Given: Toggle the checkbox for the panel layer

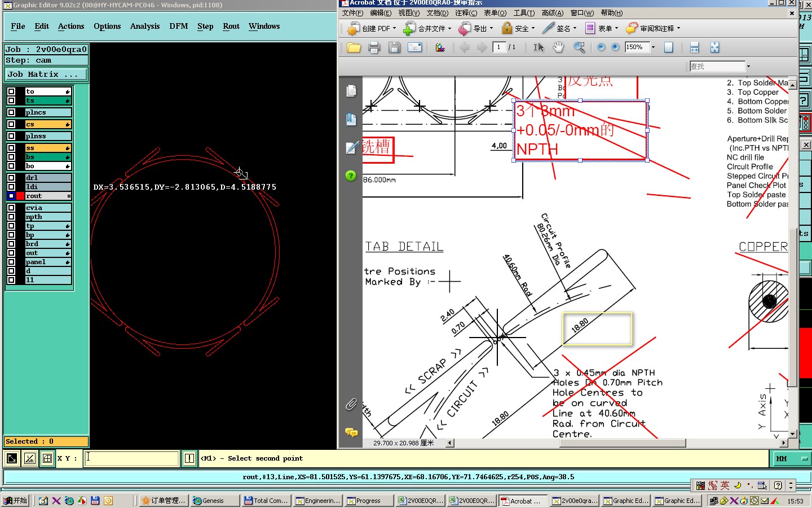Looking at the screenshot, I should [11, 262].
